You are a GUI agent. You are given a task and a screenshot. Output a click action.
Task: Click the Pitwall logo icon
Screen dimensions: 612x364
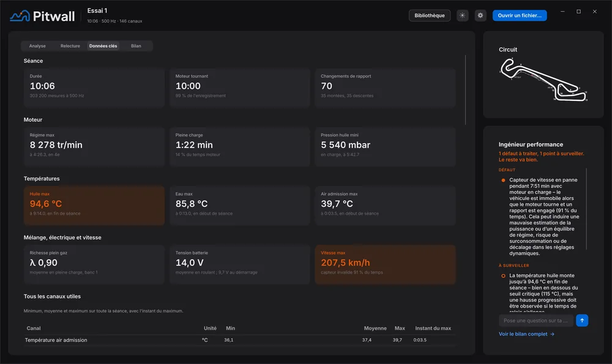[x=20, y=16]
